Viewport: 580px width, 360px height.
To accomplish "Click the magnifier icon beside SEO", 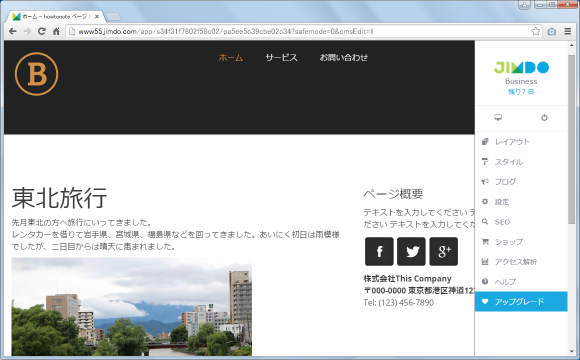I will click(x=485, y=222).
